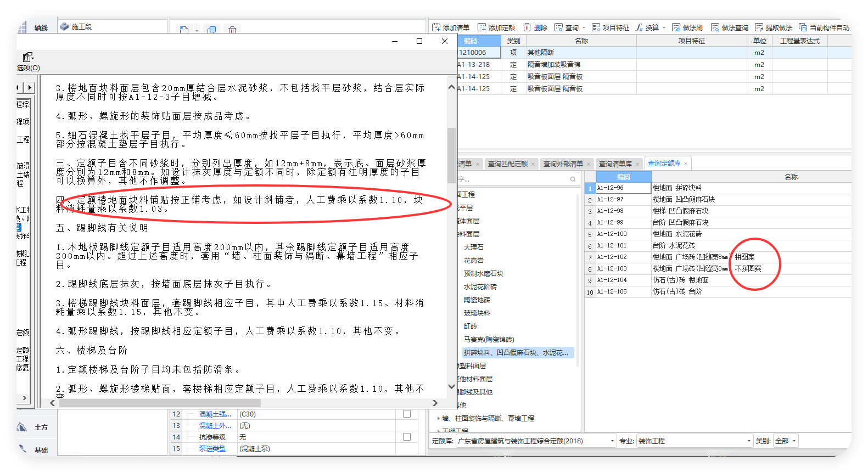Expand 墙、柱面装饰与隔断、幕墙工程 tree node

tap(438, 418)
